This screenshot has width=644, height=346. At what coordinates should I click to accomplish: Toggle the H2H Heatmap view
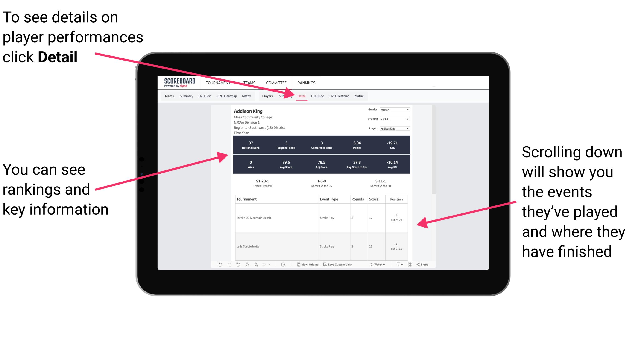tap(339, 96)
